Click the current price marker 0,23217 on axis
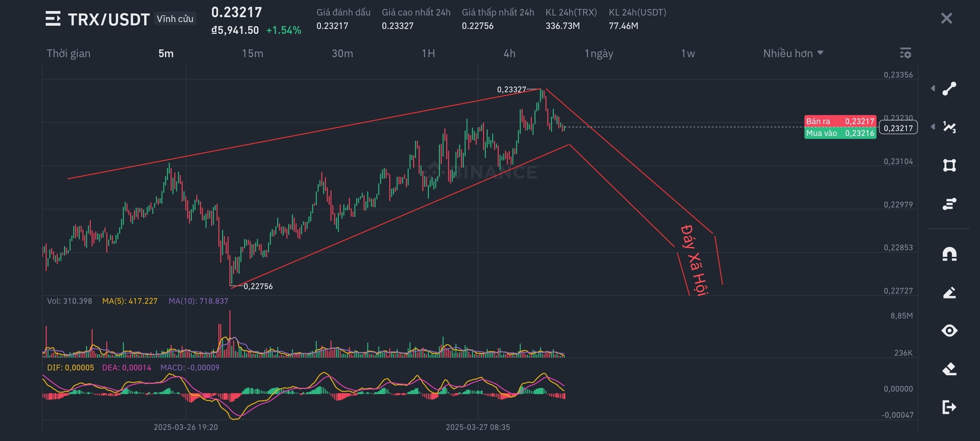The width and height of the screenshot is (980, 441). (x=898, y=128)
